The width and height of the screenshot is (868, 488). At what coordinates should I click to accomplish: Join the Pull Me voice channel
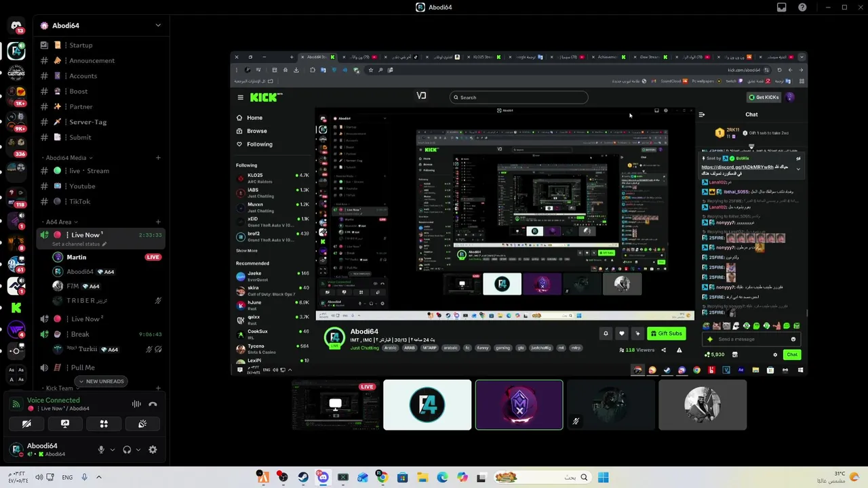coord(100,367)
